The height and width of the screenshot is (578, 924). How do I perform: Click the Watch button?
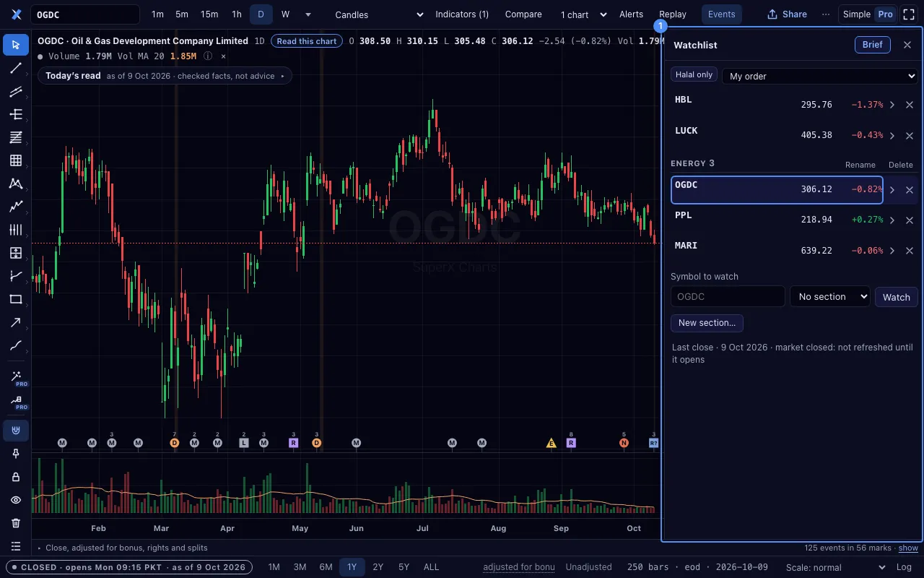(897, 297)
